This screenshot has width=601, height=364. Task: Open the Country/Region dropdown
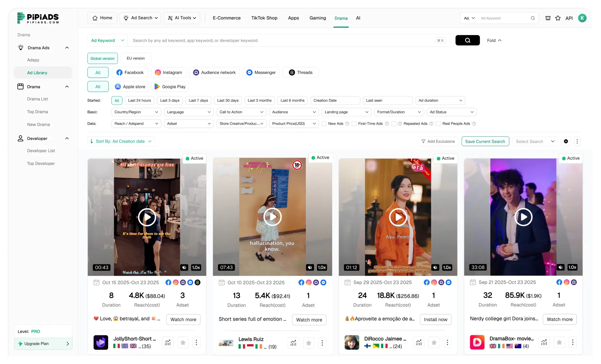[x=136, y=112]
